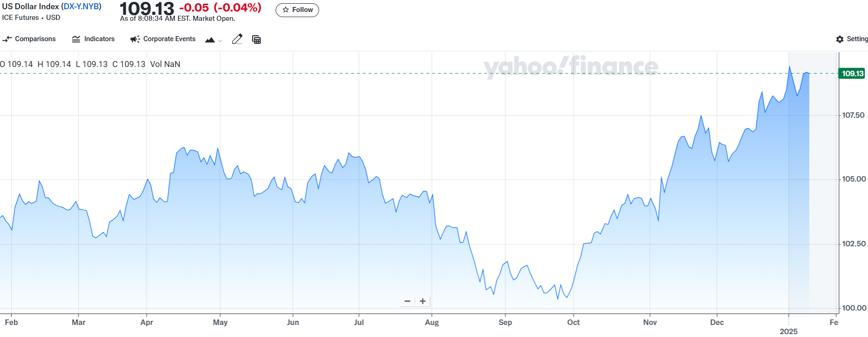Image resolution: width=868 pixels, height=337 pixels.
Task: Expand the chart type dropdown chevron
Action: (x=220, y=42)
